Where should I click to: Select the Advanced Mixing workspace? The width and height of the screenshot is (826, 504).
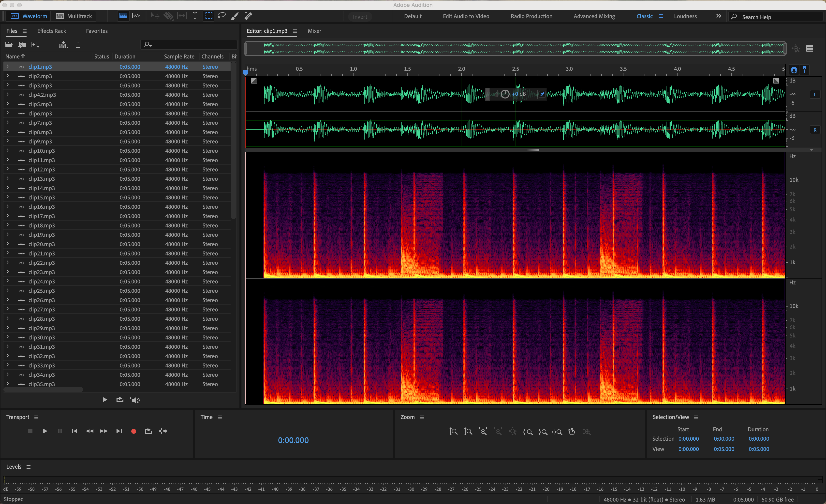tap(594, 16)
